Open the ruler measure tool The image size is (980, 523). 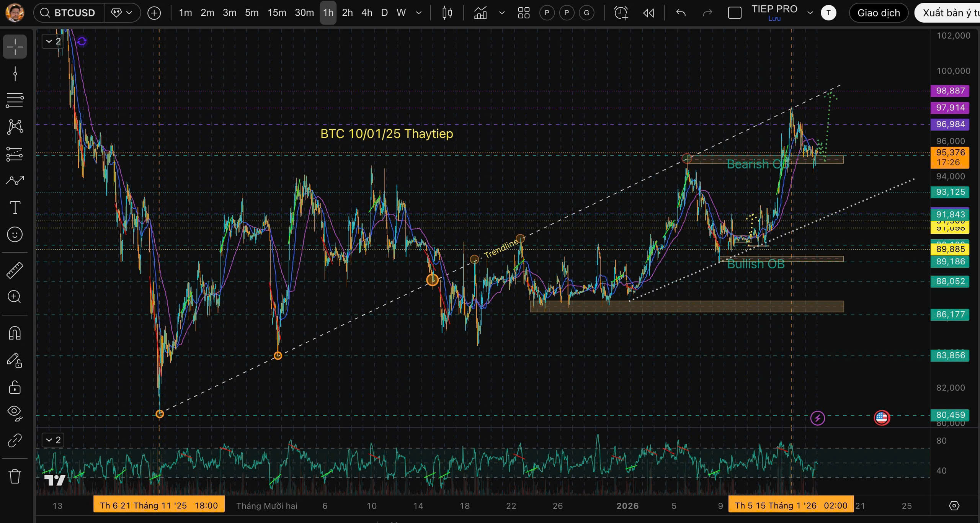point(15,270)
